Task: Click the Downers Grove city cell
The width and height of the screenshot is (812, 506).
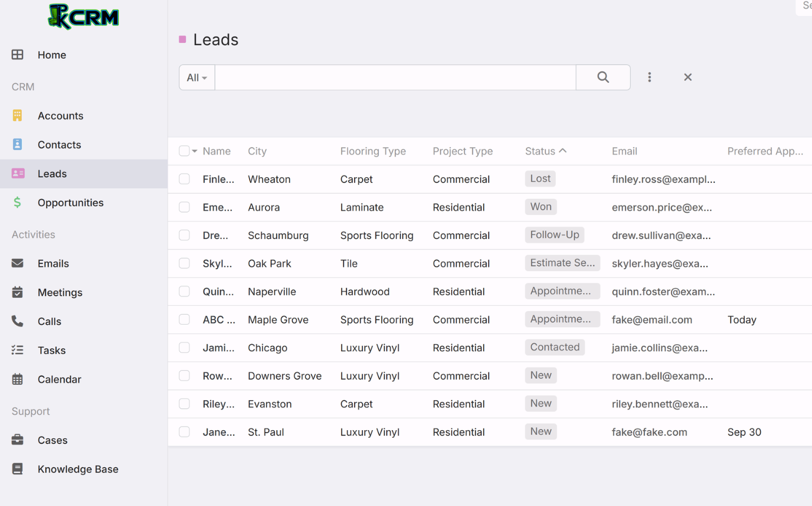Action: [285, 376]
